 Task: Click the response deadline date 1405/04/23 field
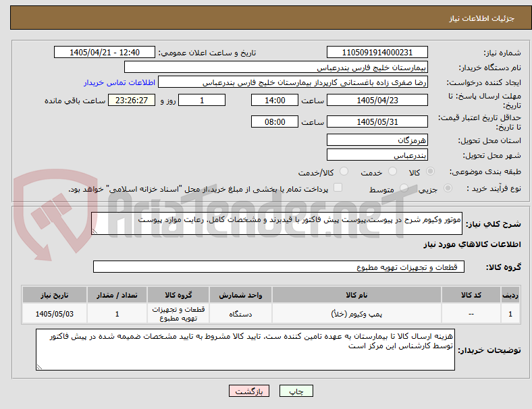(377, 100)
